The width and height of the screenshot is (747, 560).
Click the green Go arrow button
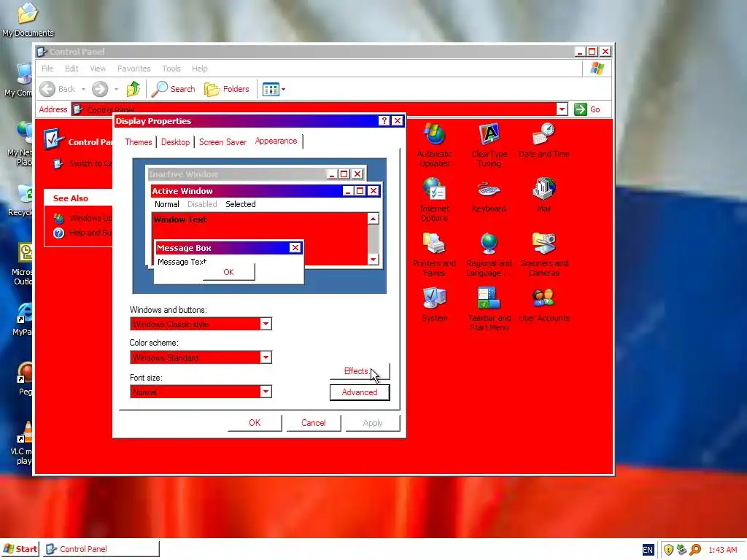(x=580, y=109)
